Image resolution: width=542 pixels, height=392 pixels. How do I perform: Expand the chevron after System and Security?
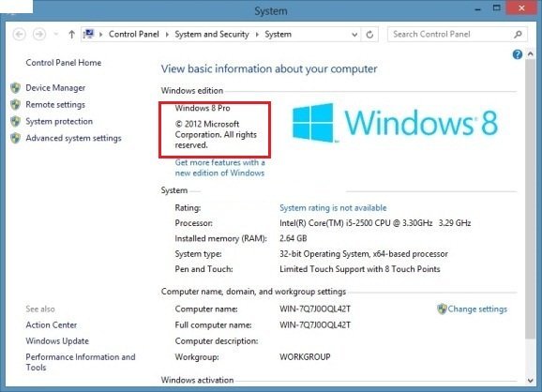(x=257, y=34)
